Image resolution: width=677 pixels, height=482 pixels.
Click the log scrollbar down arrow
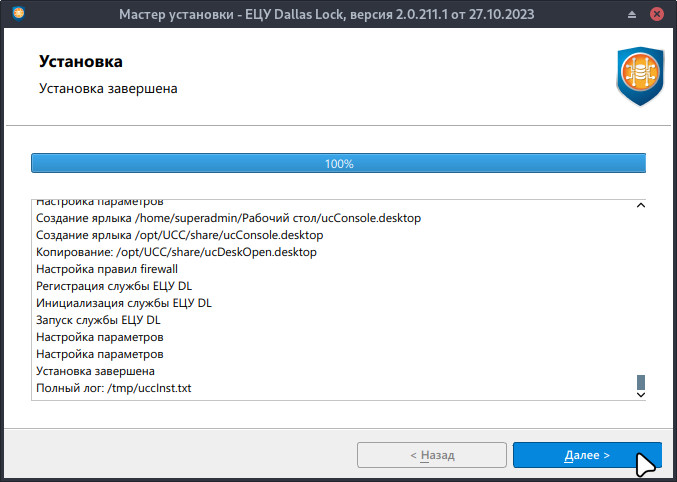pyautogui.click(x=640, y=395)
